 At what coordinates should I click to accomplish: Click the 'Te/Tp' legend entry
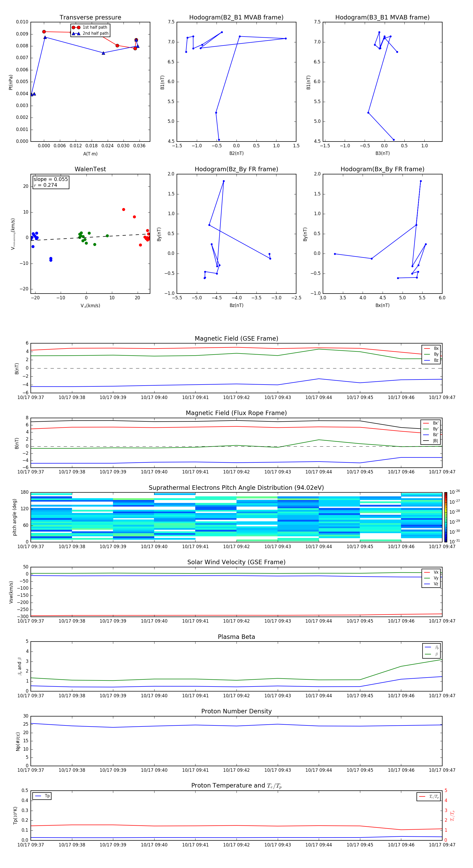(x=429, y=796)
